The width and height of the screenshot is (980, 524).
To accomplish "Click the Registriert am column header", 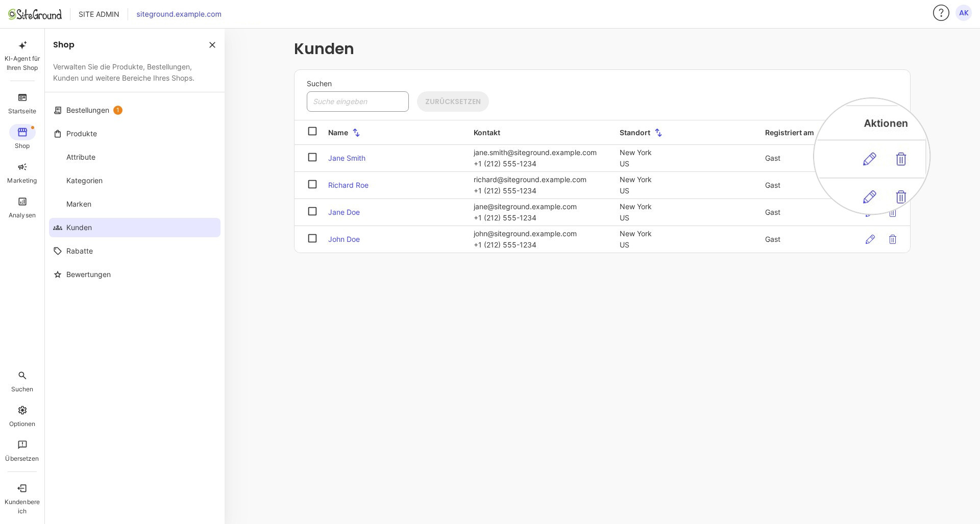I will (789, 133).
